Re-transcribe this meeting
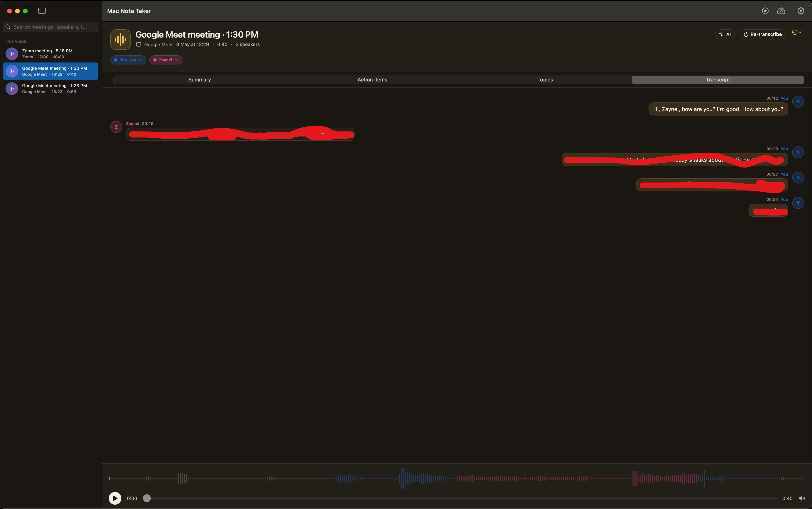812x509 pixels. [x=762, y=34]
